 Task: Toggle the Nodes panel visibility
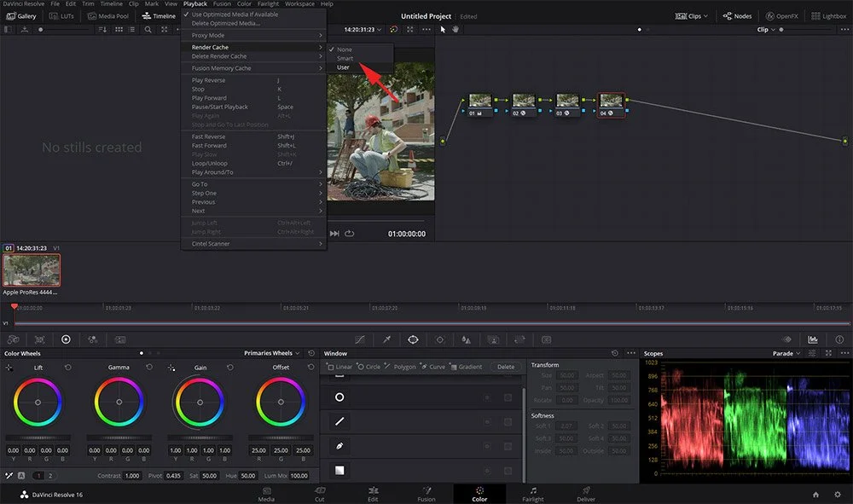735,15
